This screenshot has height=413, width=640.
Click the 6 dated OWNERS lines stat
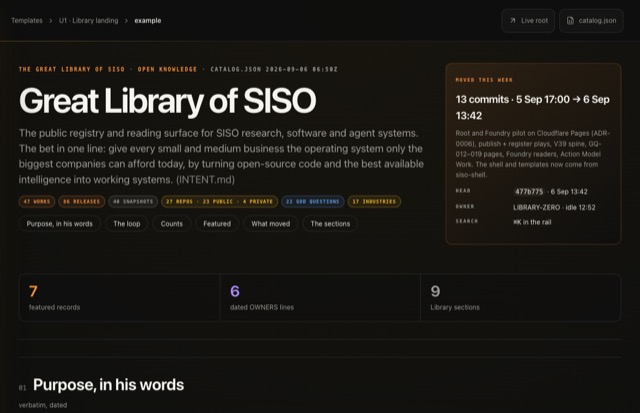(x=320, y=298)
